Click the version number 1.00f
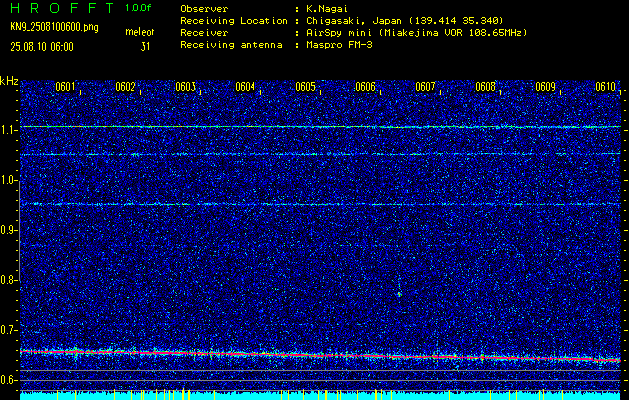This screenshot has width=629, height=400. pyautogui.click(x=138, y=8)
